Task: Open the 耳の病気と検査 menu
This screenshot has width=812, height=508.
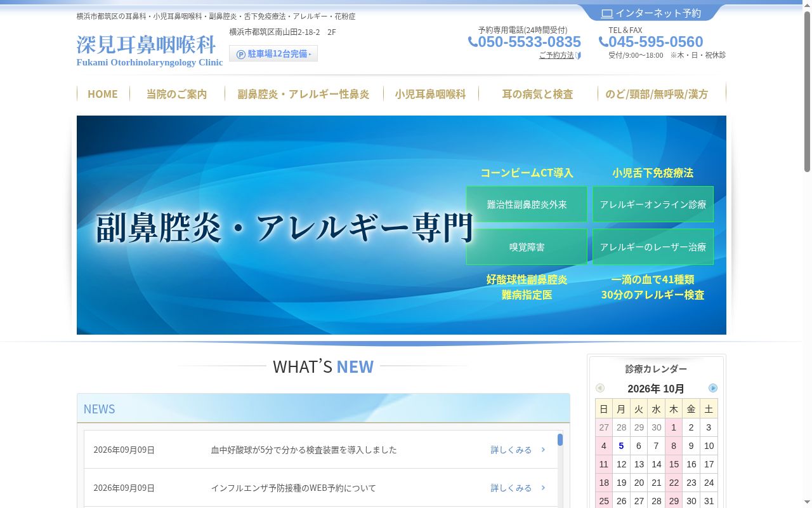Action: coord(537,94)
